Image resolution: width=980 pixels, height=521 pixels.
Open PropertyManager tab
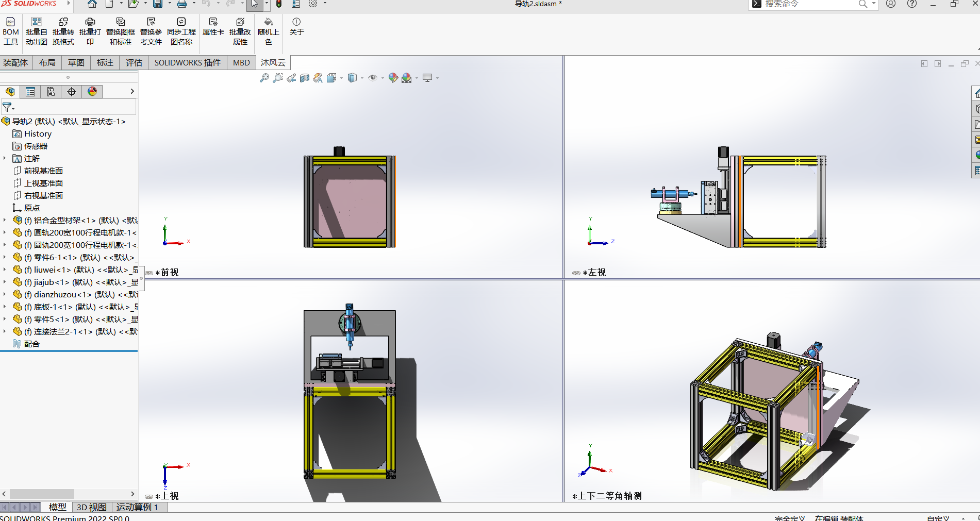click(x=30, y=92)
